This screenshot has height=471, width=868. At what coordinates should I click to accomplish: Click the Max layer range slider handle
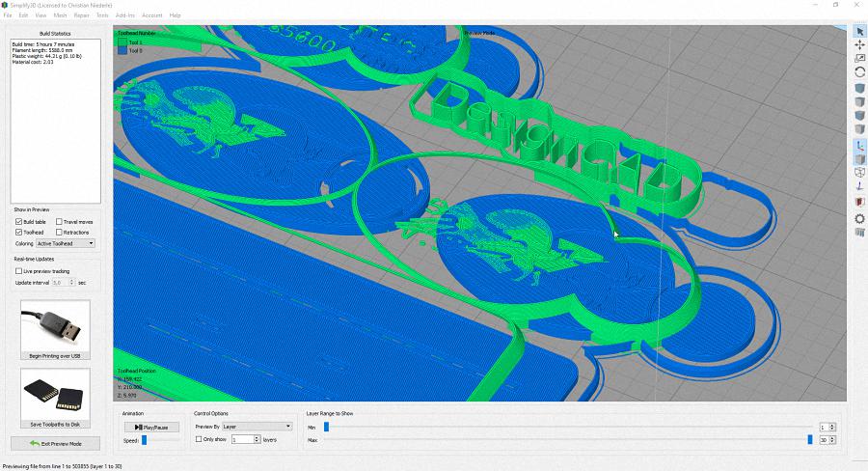809,439
